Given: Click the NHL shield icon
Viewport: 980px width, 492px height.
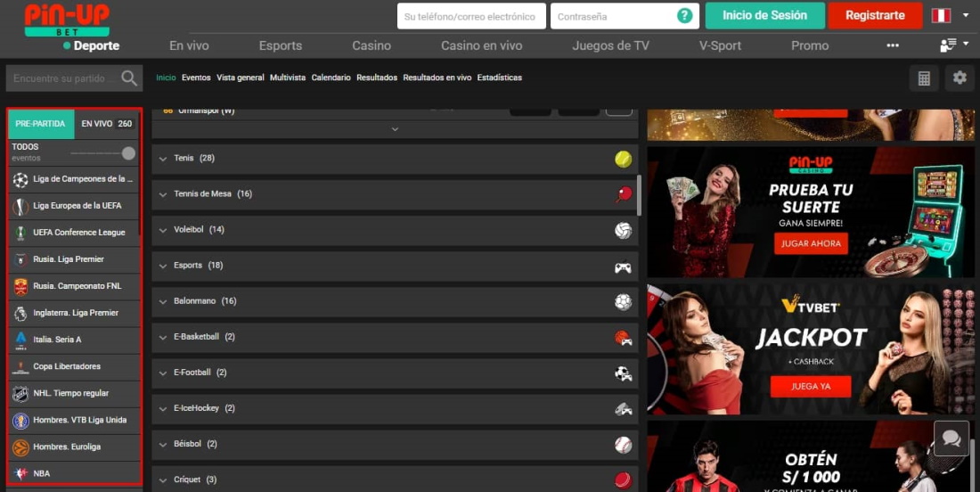Looking at the screenshot, I should click(20, 395).
